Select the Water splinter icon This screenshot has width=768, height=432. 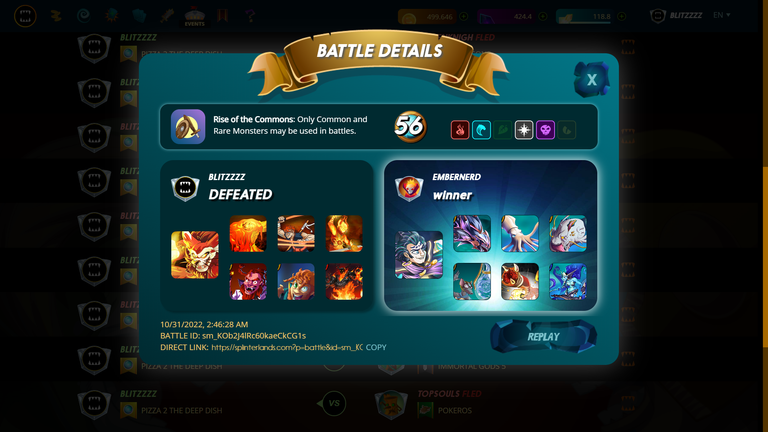[481, 130]
